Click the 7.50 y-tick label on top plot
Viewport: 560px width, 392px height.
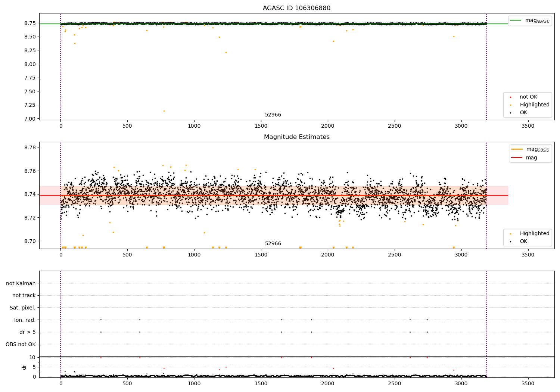[29, 91]
